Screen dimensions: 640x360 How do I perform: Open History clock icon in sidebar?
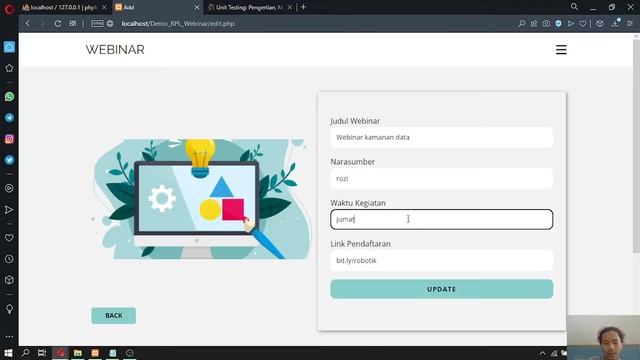point(9,259)
